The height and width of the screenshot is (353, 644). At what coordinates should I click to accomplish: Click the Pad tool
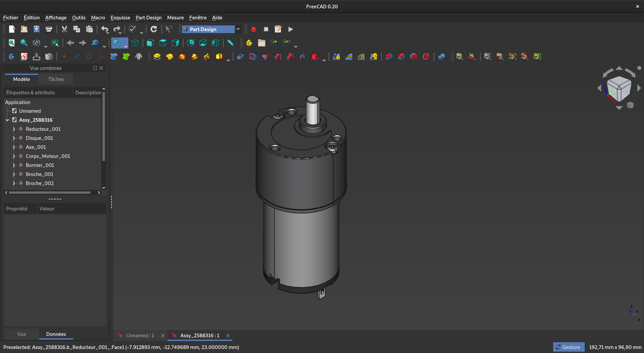click(x=157, y=57)
